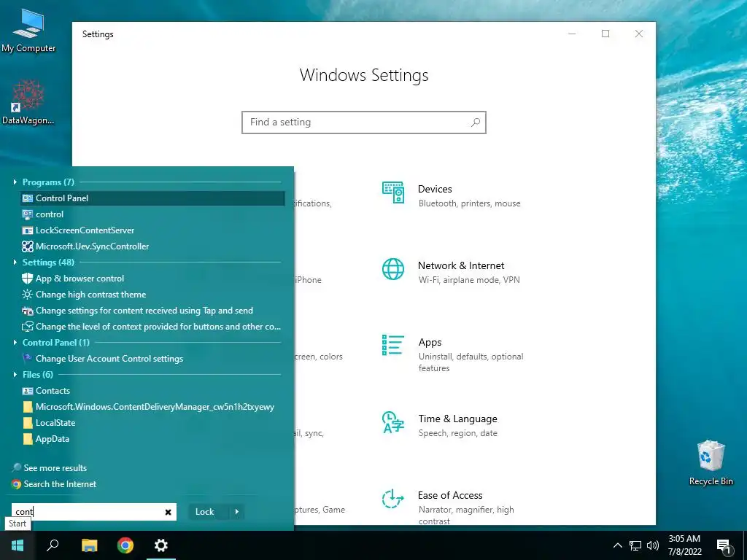Collapse the Programs (7) group
Viewport: 747px width, 560px height.
(15, 182)
